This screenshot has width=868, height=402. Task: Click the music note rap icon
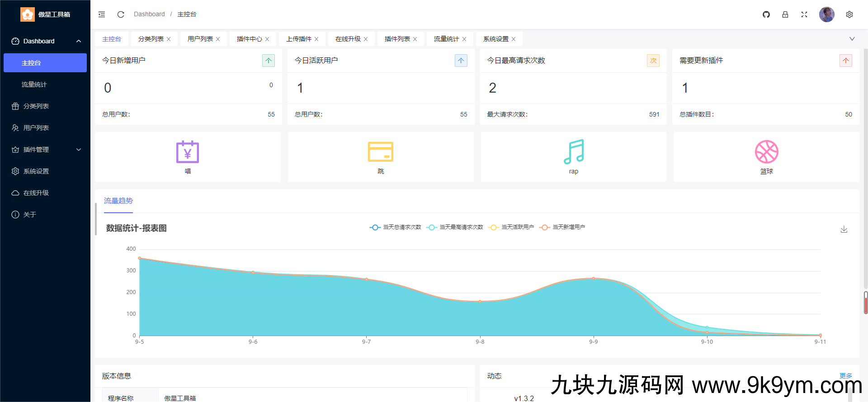tap(573, 152)
